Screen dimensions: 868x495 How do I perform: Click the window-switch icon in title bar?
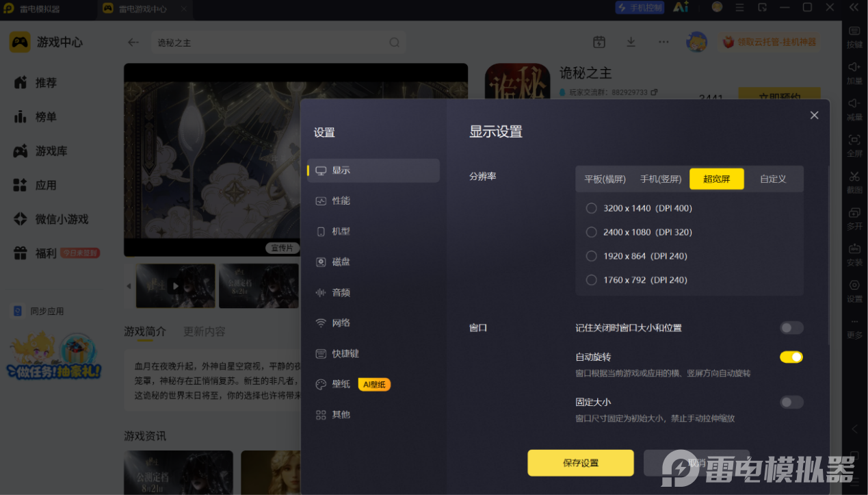click(x=763, y=8)
